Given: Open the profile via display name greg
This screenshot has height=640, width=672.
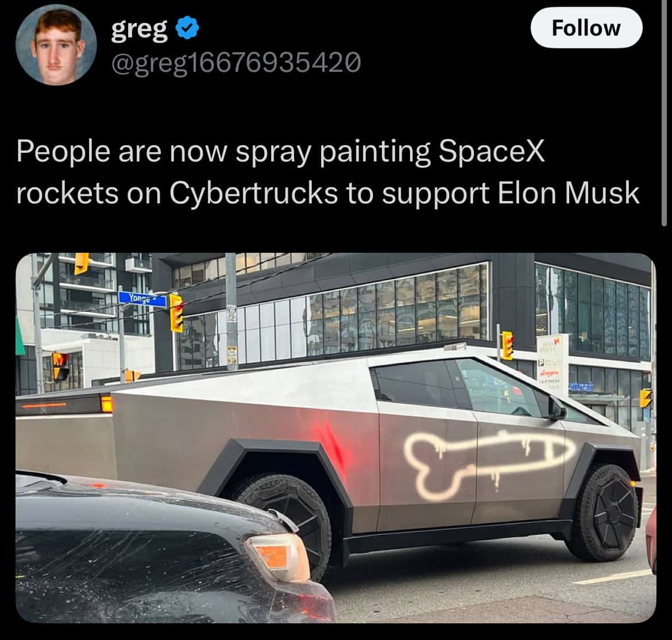Looking at the screenshot, I should coord(140,29).
